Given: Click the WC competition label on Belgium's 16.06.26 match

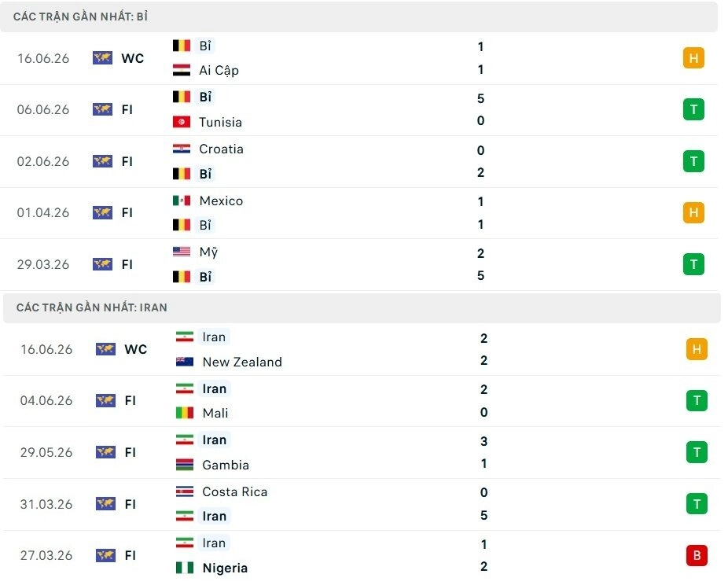Looking at the screenshot, I should [132, 58].
